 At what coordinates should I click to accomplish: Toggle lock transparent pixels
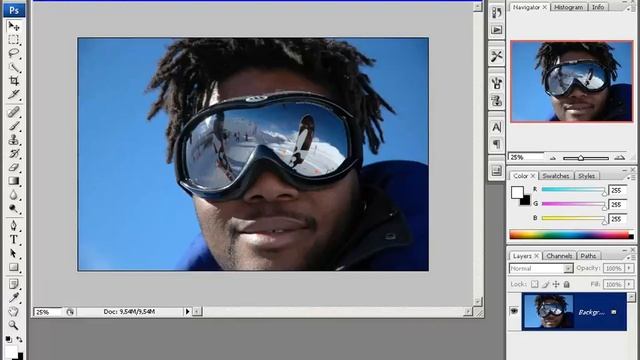pyautogui.click(x=534, y=284)
